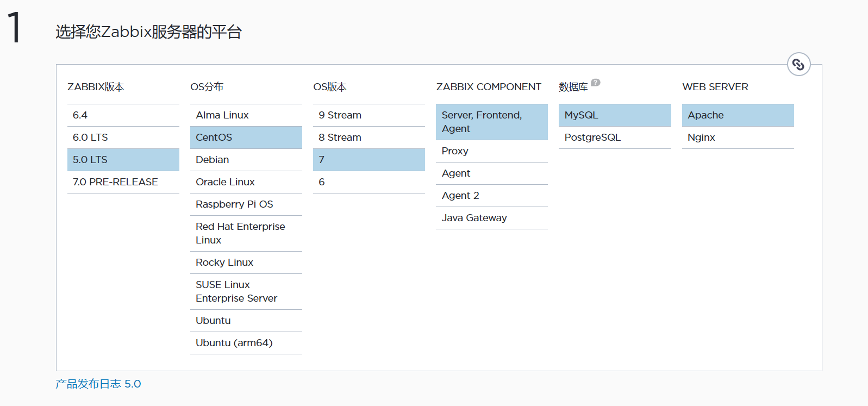Pick PostgreSQL as the database
The height and width of the screenshot is (406, 868).
(x=615, y=138)
